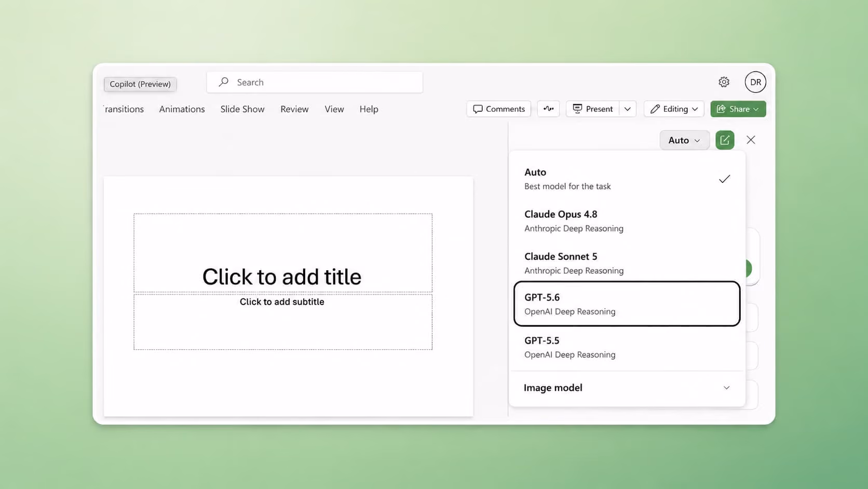The image size is (868, 489).
Task: Start a new chat with the green compose icon
Action: [x=725, y=140]
